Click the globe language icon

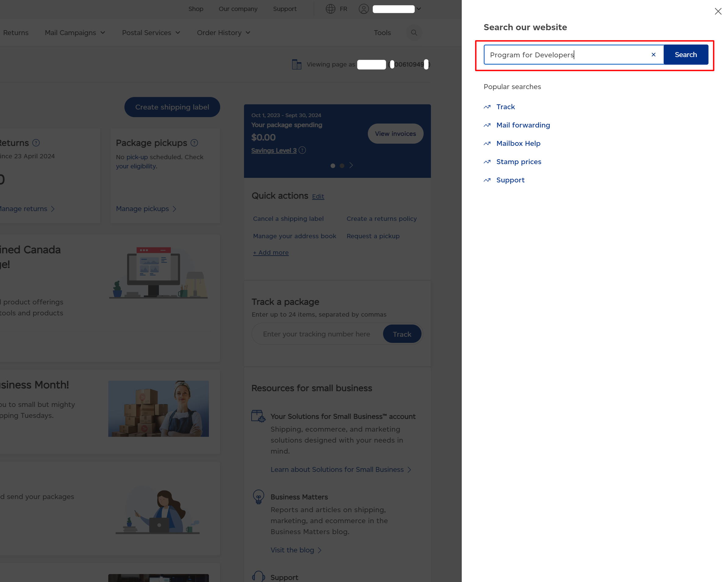[x=330, y=9]
